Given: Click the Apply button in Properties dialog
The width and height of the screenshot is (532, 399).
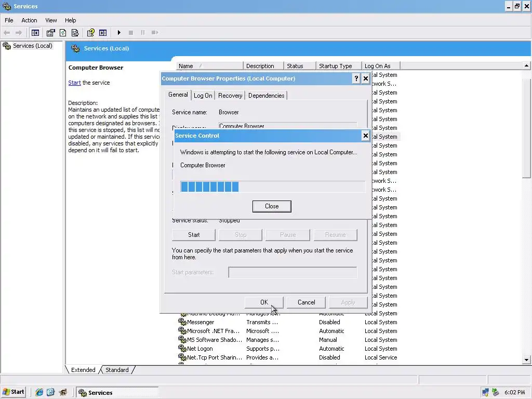Looking at the screenshot, I should [348, 302].
